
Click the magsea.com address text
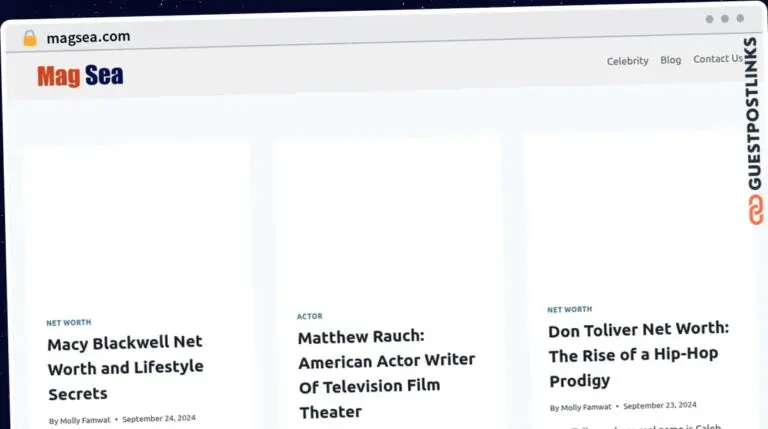pyautogui.click(x=88, y=37)
